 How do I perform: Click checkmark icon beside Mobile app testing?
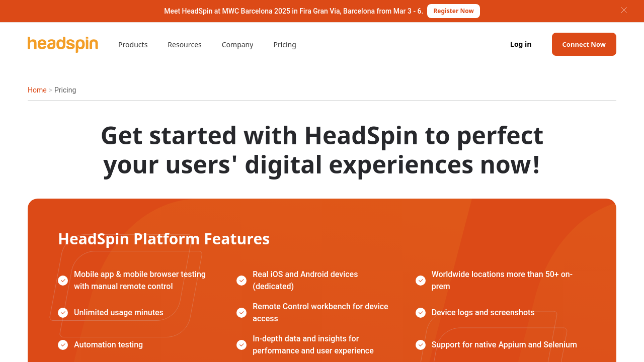63,281
